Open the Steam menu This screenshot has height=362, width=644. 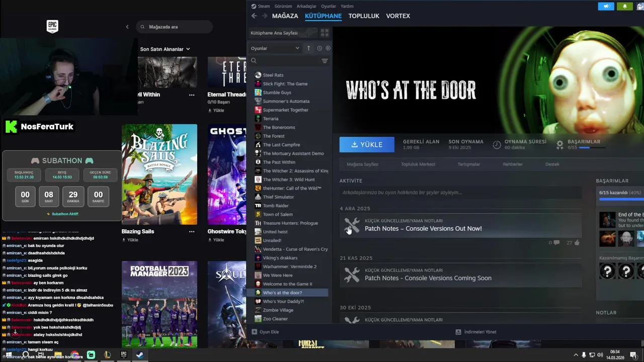[260, 6]
